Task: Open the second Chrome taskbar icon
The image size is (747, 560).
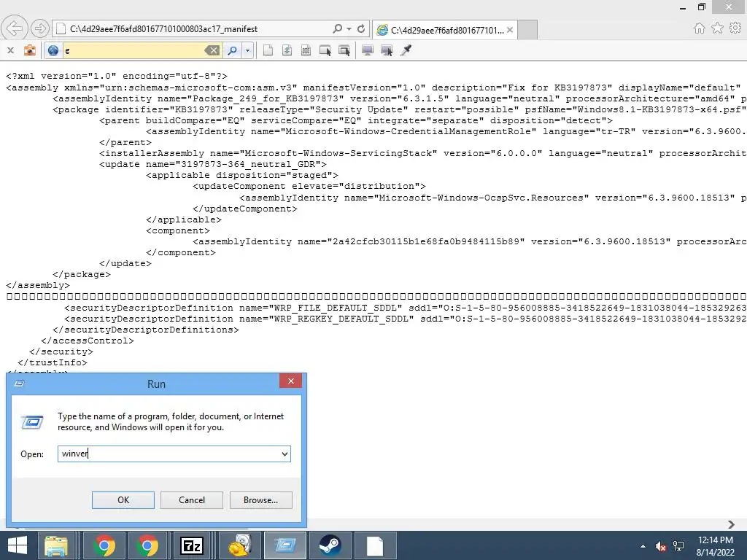Action: point(147,545)
